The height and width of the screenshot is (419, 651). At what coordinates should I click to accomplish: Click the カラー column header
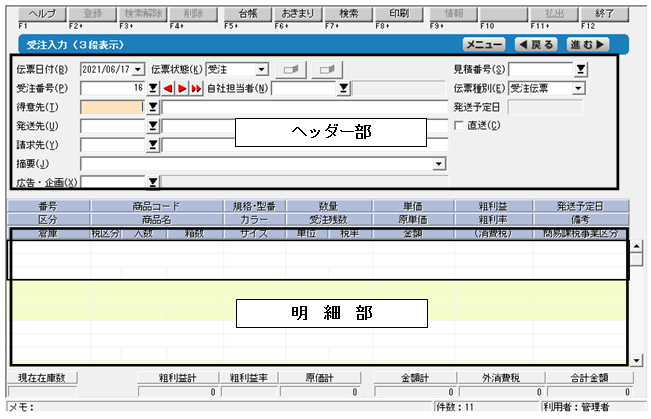tap(254, 219)
